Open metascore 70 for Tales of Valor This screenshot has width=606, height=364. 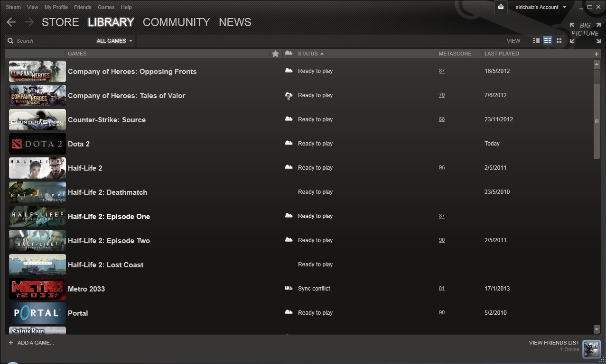click(442, 95)
